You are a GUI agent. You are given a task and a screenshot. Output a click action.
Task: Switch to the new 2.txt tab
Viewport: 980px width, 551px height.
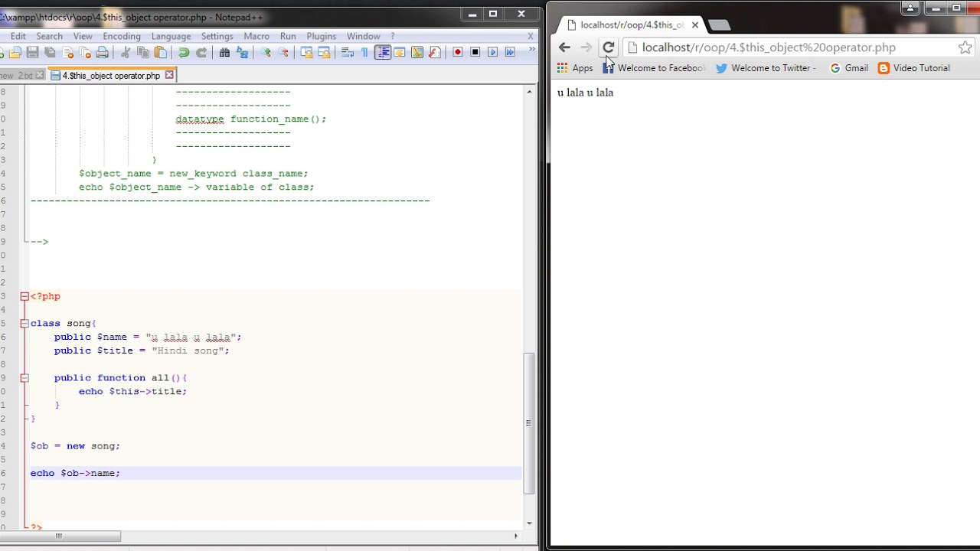click(17, 75)
